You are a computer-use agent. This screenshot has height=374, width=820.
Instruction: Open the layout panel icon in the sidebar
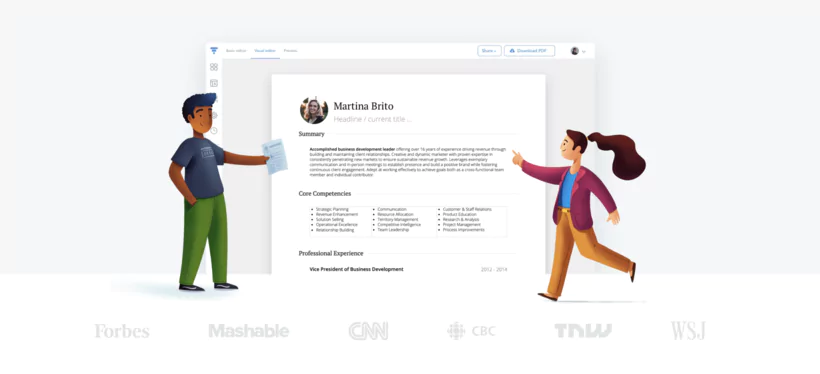coord(214,83)
